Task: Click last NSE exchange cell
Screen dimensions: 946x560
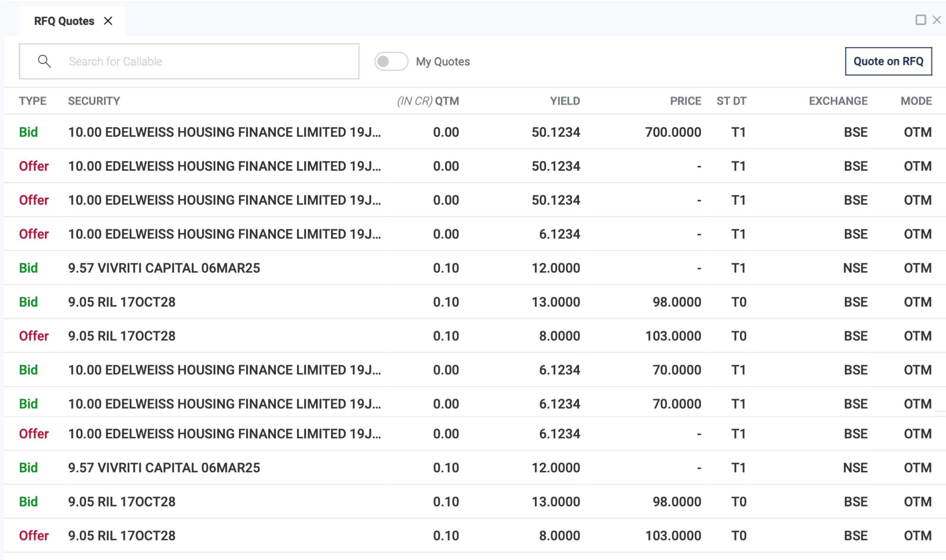Action: point(856,468)
